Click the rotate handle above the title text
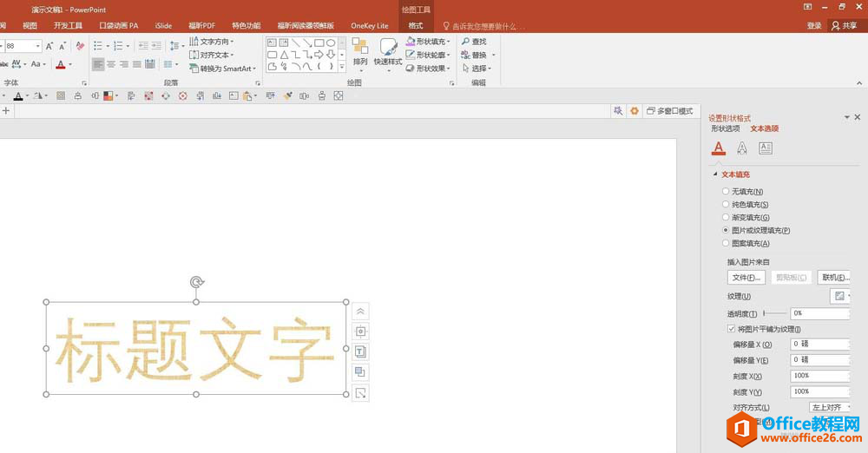Viewport: 868px width, 453px height. pos(197,282)
